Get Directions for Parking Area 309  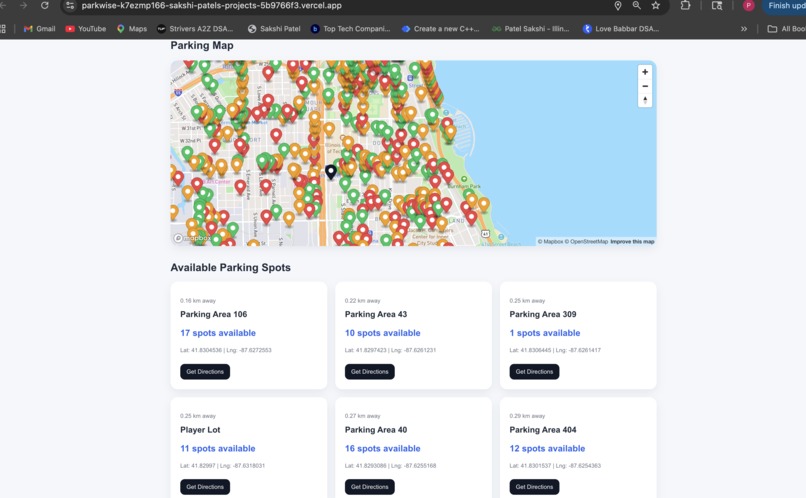pos(534,372)
